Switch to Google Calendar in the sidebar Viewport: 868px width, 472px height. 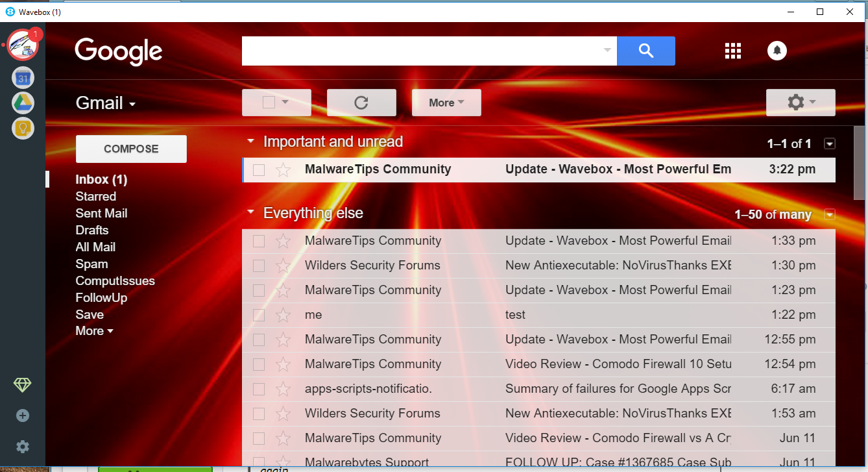pos(23,78)
